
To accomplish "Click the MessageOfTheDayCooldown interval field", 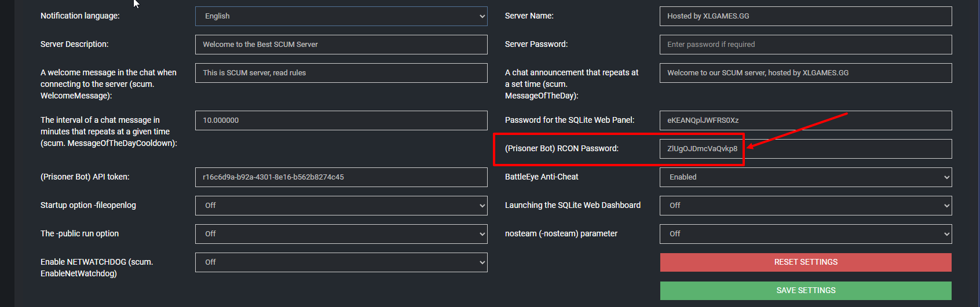I will (341, 120).
